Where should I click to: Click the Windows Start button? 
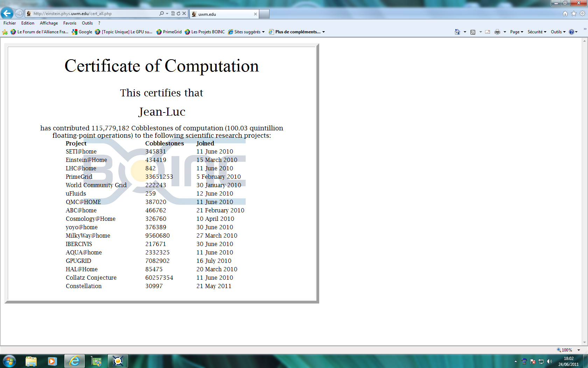pos(9,361)
